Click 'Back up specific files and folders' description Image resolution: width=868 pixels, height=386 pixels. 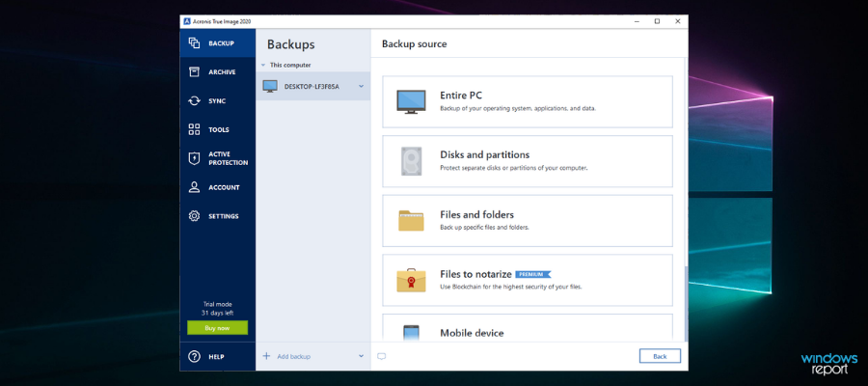point(484,227)
